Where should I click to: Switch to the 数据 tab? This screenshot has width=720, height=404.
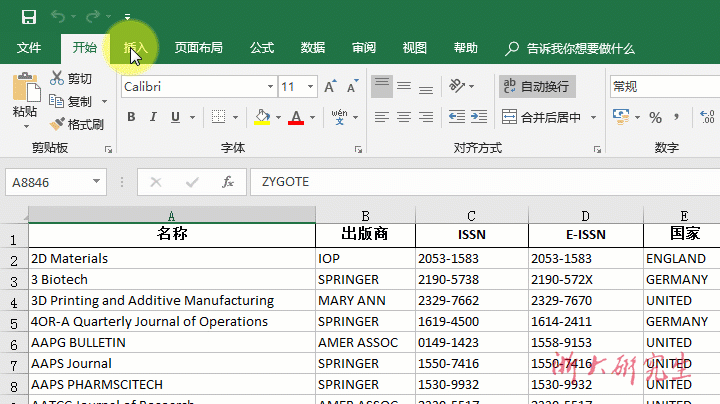pyautogui.click(x=313, y=48)
